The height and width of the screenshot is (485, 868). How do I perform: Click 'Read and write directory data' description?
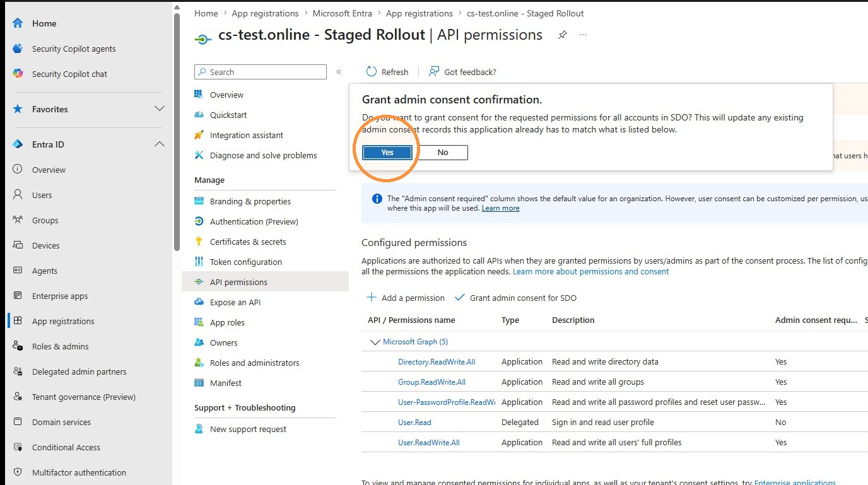(x=605, y=362)
